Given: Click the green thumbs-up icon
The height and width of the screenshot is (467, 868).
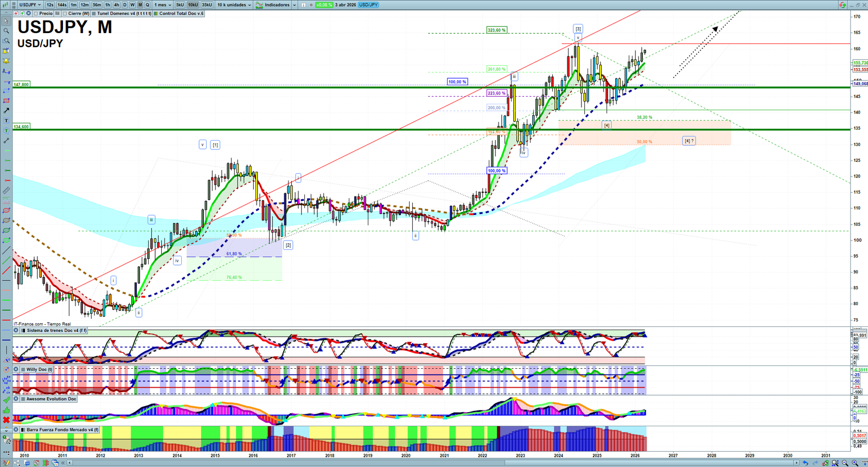Looking at the screenshot, I should coord(6,411).
